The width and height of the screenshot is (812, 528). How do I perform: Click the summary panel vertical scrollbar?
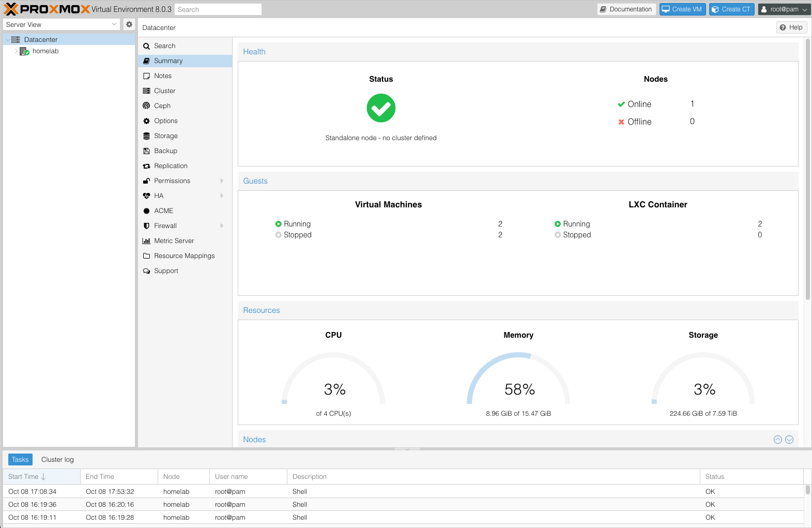tap(808, 170)
